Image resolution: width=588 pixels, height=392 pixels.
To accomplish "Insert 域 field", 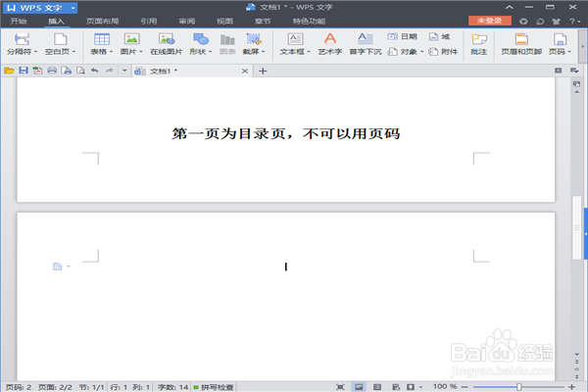I will (439, 36).
